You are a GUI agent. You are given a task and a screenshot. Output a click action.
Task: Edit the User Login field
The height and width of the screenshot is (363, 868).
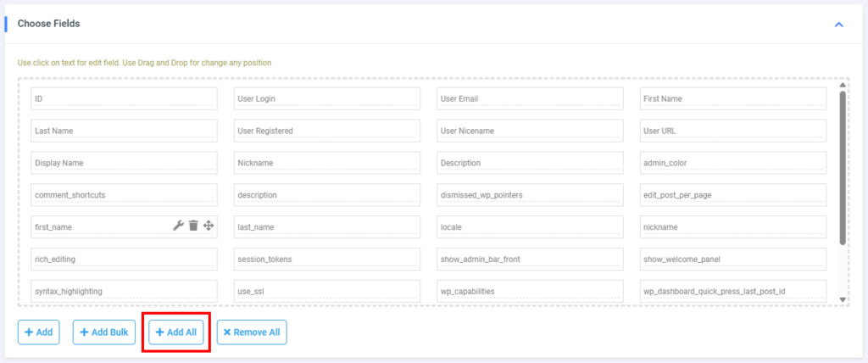click(x=326, y=98)
